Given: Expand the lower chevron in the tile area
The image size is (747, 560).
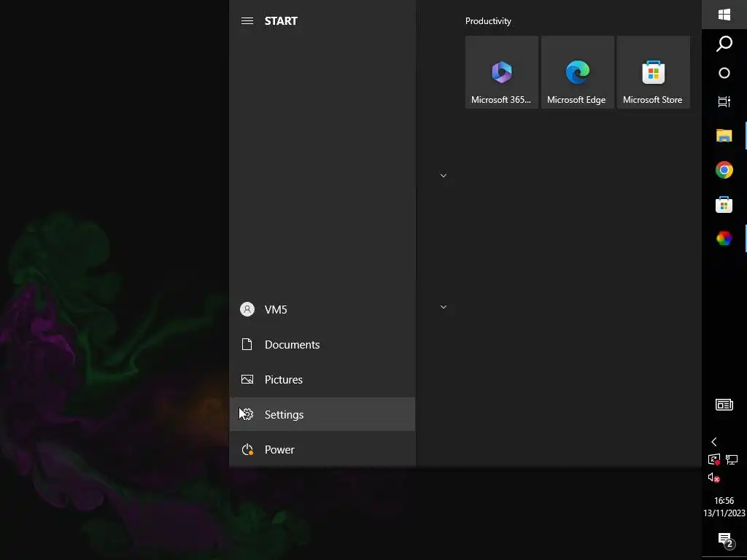Looking at the screenshot, I should 443,307.
